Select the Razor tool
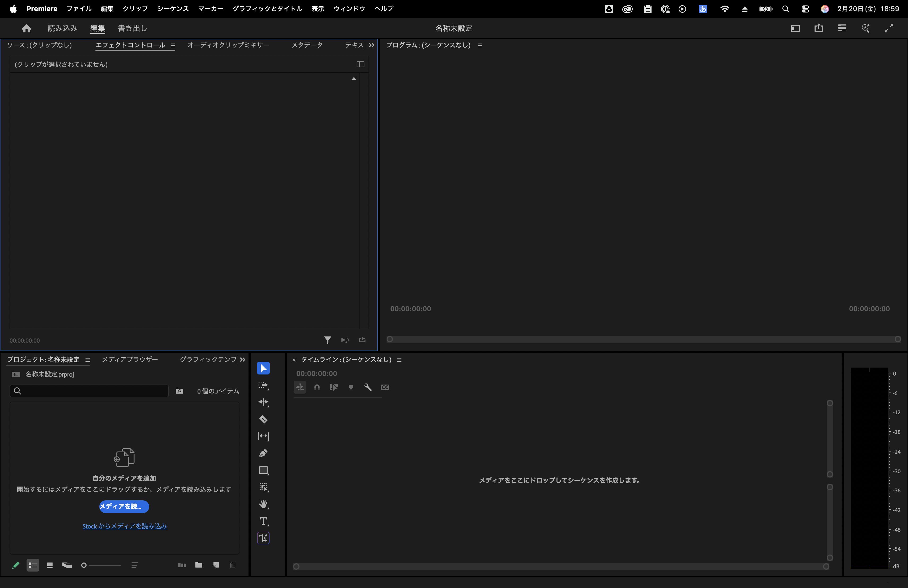The height and width of the screenshot is (588, 908). click(263, 419)
